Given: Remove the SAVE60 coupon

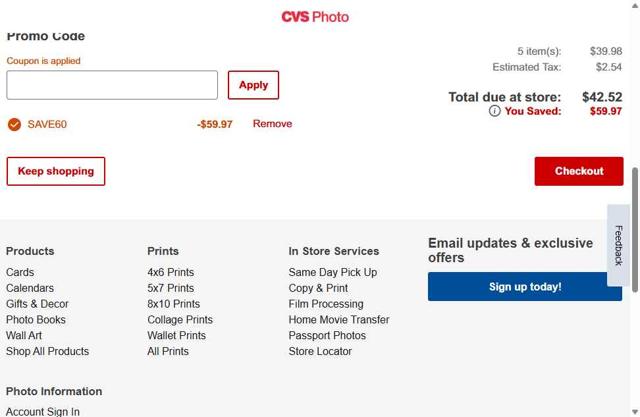Looking at the screenshot, I should click(x=272, y=124).
